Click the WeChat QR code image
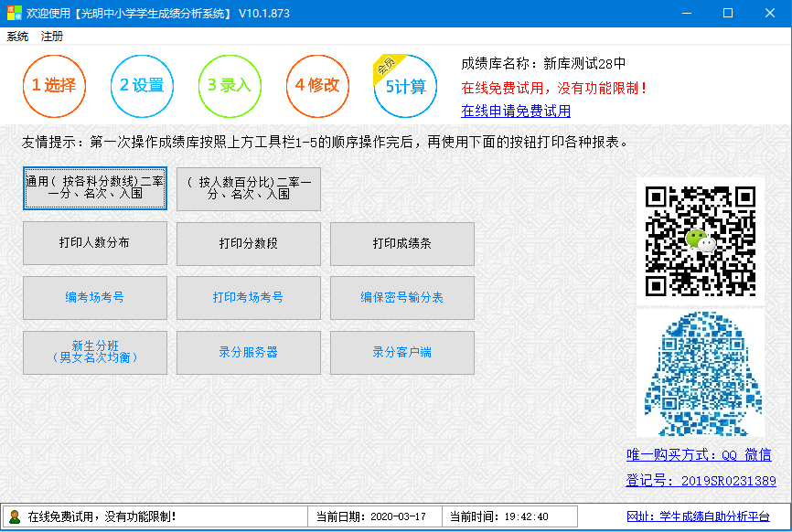This screenshot has width=792, height=532. pos(701,241)
